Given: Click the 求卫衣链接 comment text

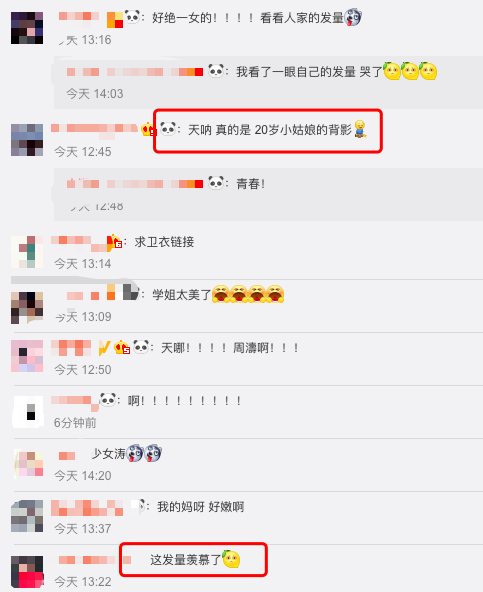Looking at the screenshot, I should point(164,242).
